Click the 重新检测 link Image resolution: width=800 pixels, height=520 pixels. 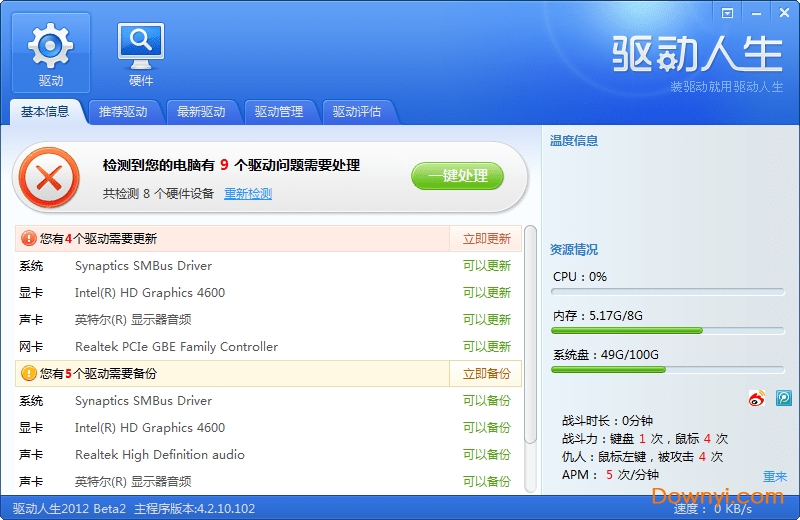click(x=248, y=194)
